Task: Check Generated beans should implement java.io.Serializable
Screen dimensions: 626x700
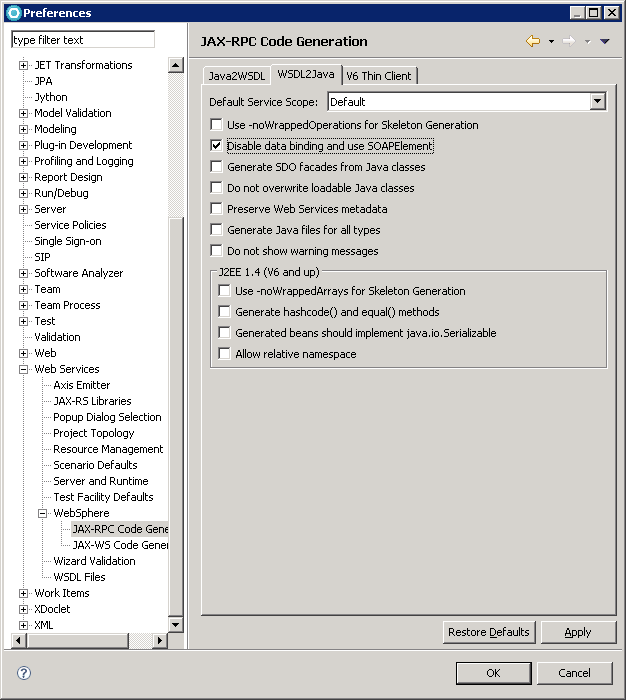Action: point(224,333)
